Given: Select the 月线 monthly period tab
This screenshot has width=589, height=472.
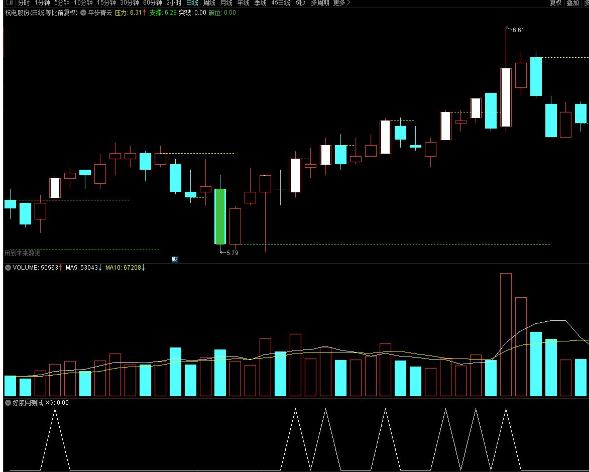Looking at the screenshot, I should [226, 3].
